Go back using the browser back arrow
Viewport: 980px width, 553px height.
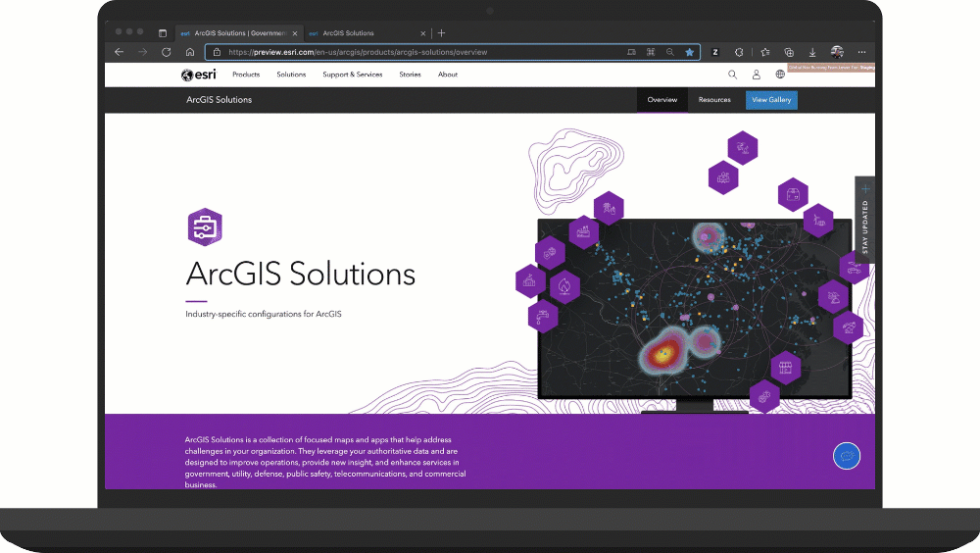(x=119, y=52)
